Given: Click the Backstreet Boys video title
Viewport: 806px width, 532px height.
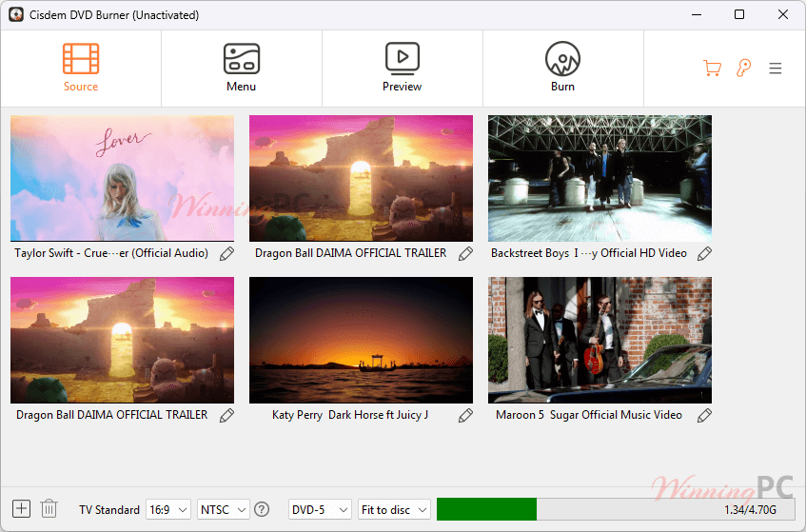Looking at the screenshot, I should pos(589,253).
